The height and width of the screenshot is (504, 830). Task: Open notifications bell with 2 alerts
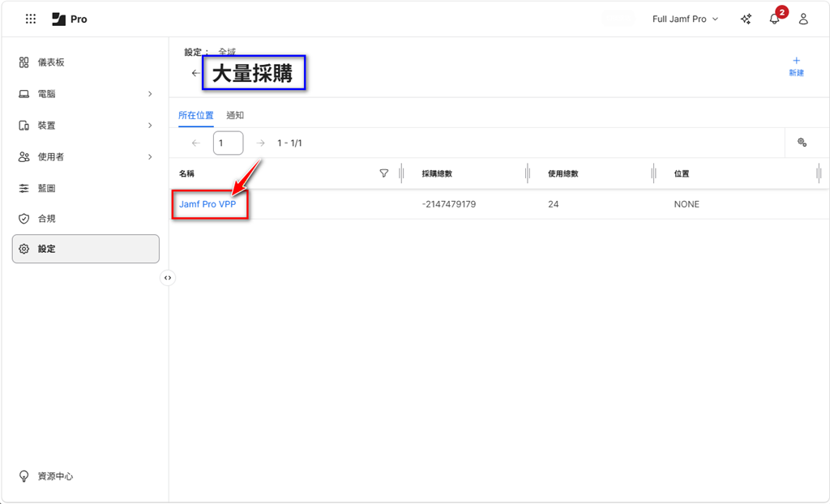tap(775, 19)
